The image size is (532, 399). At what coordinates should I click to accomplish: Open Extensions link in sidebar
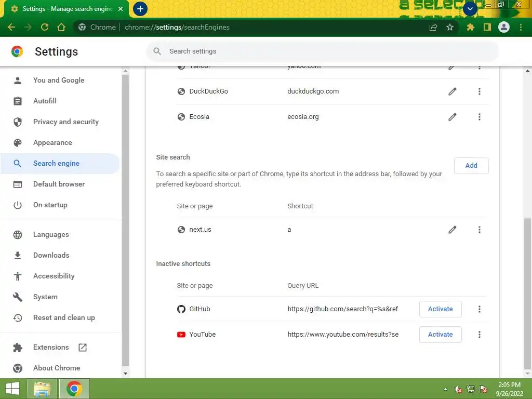coord(51,347)
